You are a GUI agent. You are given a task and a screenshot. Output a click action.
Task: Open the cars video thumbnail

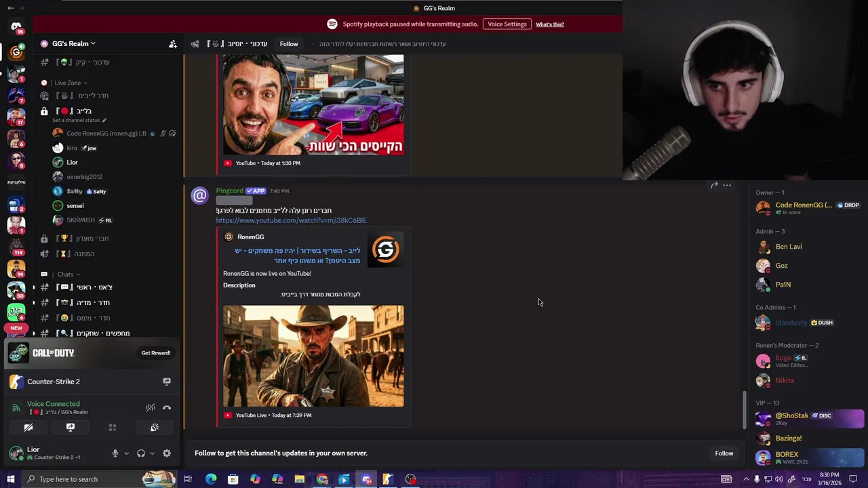[x=313, y=105]
